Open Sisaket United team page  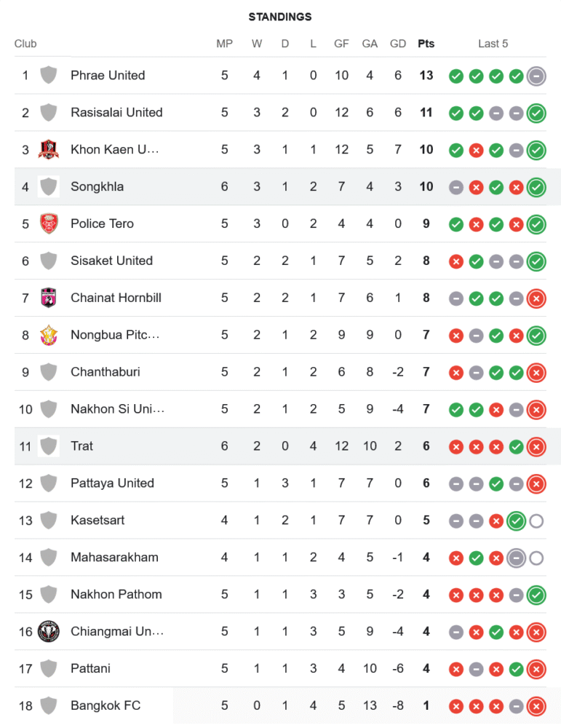pos(111,261)
